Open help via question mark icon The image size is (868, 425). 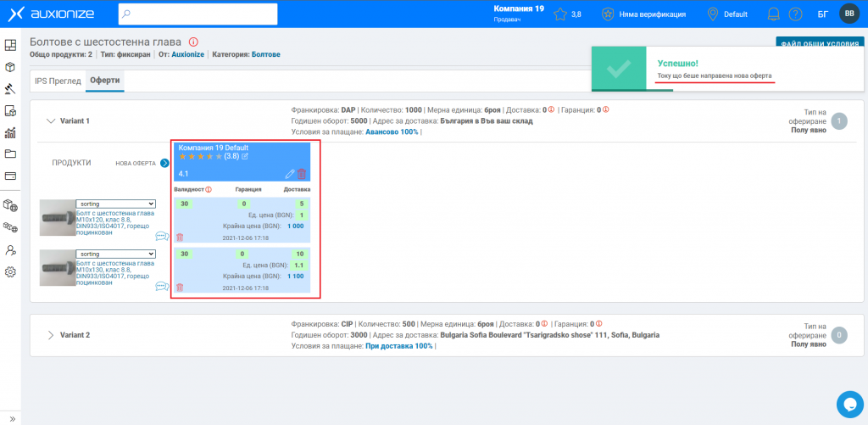pos(795,14)
